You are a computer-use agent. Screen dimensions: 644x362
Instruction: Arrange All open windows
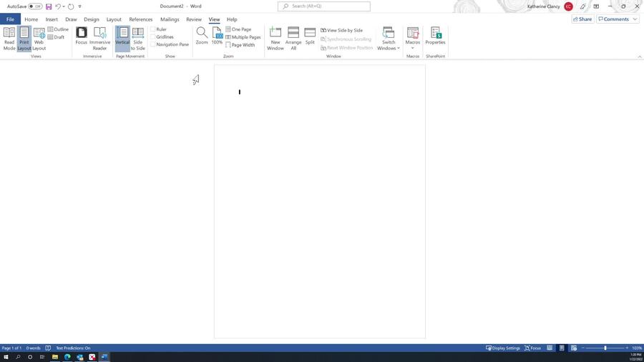click(x=293, y=39)
